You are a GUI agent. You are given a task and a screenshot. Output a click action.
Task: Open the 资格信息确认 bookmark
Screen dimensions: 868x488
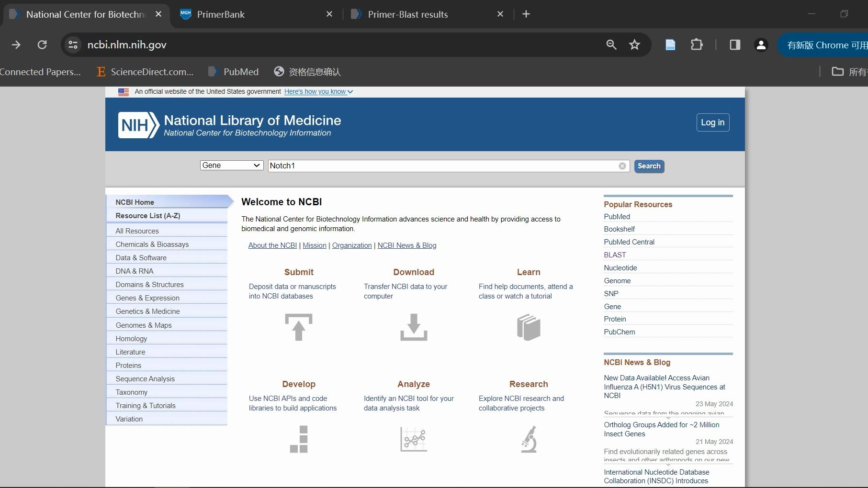[307, 72]
